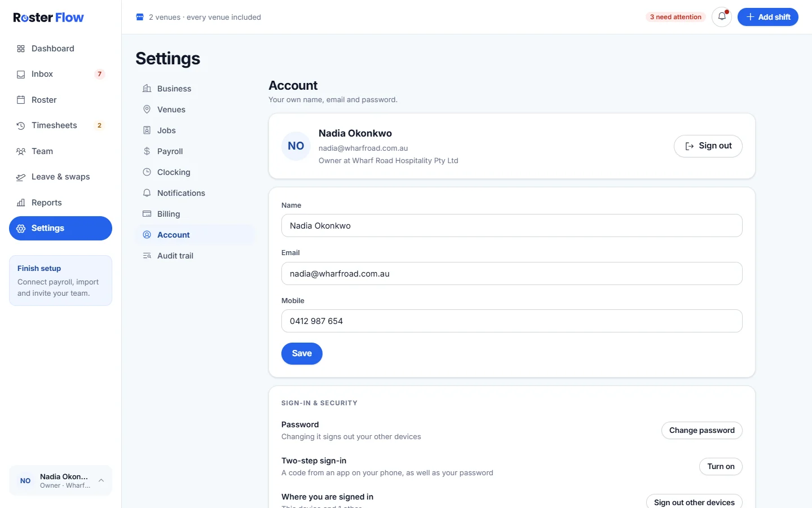Click the NO avatar in account card

click(x=296, y=146)
